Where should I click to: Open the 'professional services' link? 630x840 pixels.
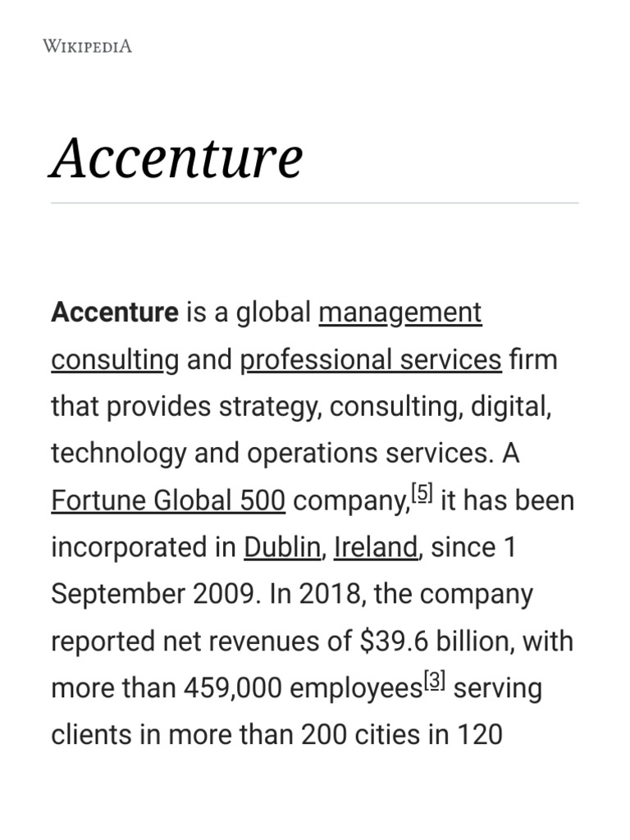[x=370, y=359]
